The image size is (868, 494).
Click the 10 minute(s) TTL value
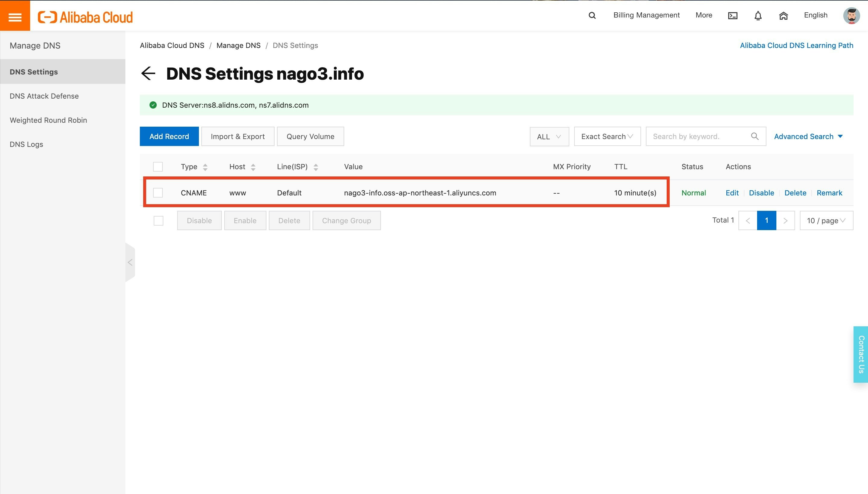[x=635, y=193]
